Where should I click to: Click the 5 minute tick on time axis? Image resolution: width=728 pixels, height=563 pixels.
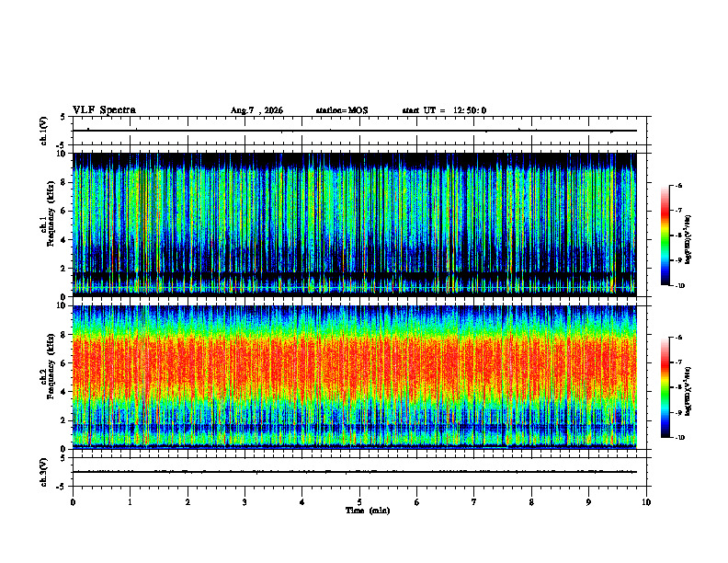click(x=359, y=502)
